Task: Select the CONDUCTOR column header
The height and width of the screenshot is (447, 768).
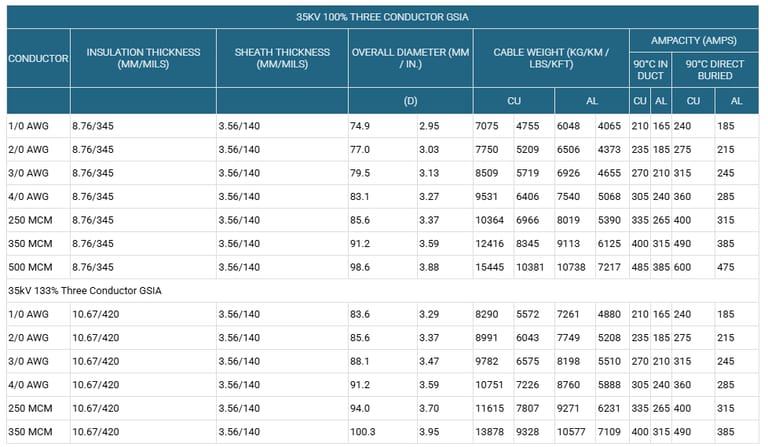Action: coord(38,58)
